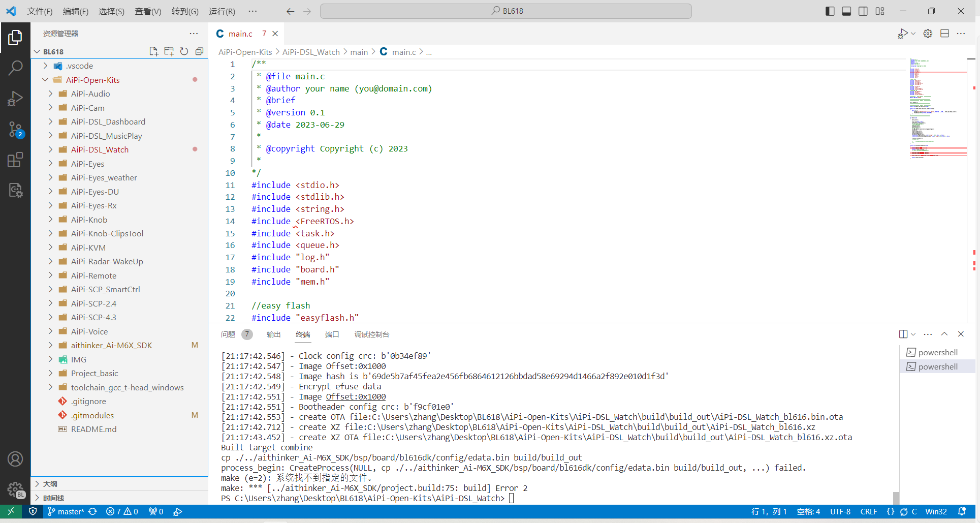Change encoding UTF-8 in status bar

click(x=840, y=511)
